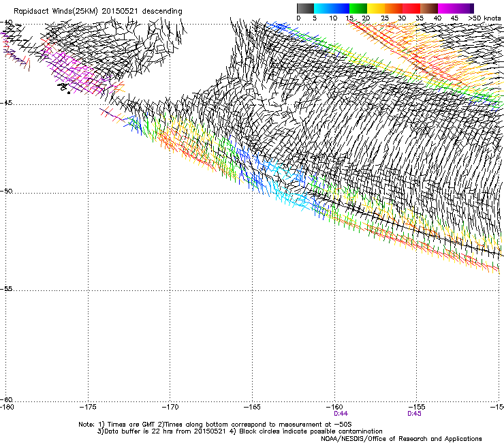
Task: Click the '-60' latitude axis label
Action: [x=7, y=399]
